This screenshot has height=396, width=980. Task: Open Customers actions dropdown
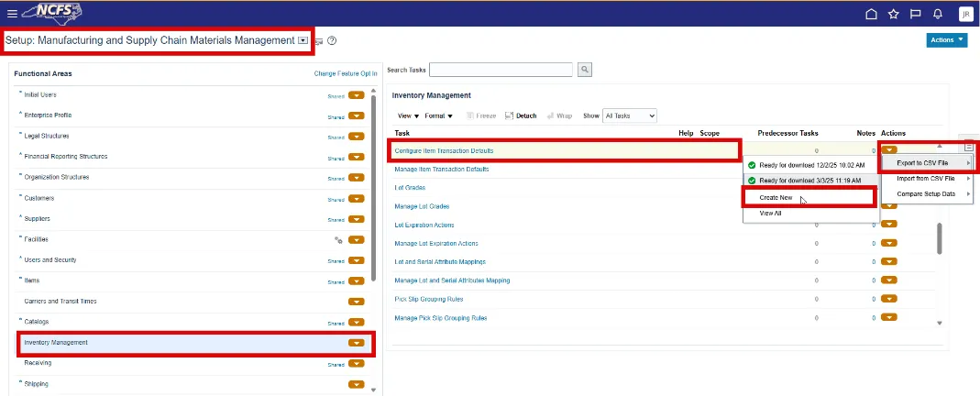tap(357, 199)
